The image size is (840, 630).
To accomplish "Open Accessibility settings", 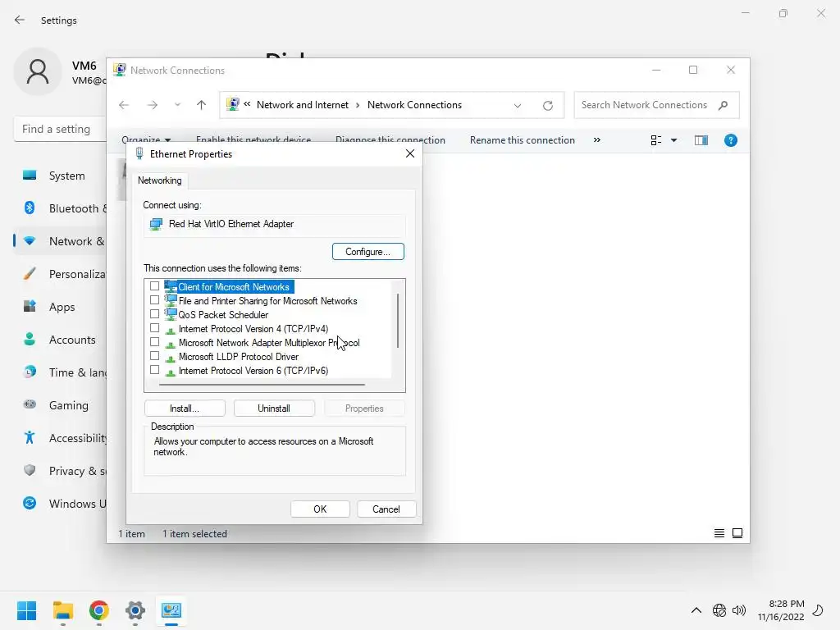I will coord(60,438).
